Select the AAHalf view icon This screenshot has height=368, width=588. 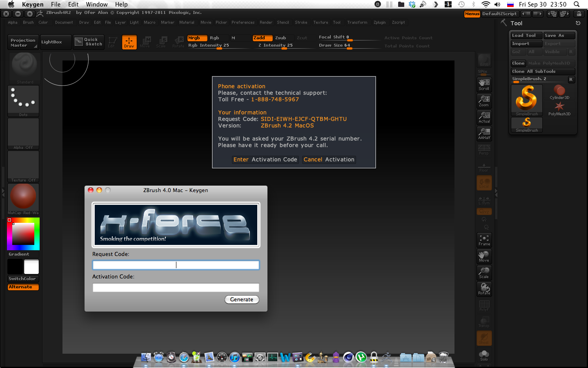click(x=484, y=133)
